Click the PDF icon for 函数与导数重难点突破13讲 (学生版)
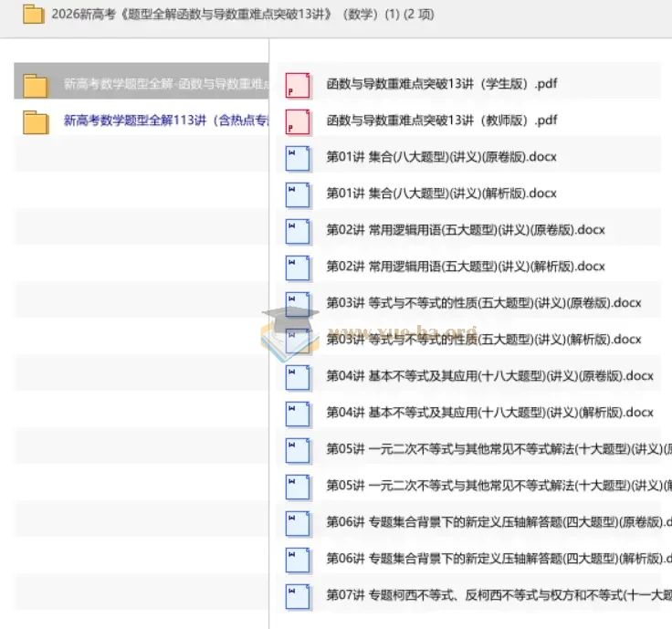This screenshot has height=629, width=672. point(298,85)
